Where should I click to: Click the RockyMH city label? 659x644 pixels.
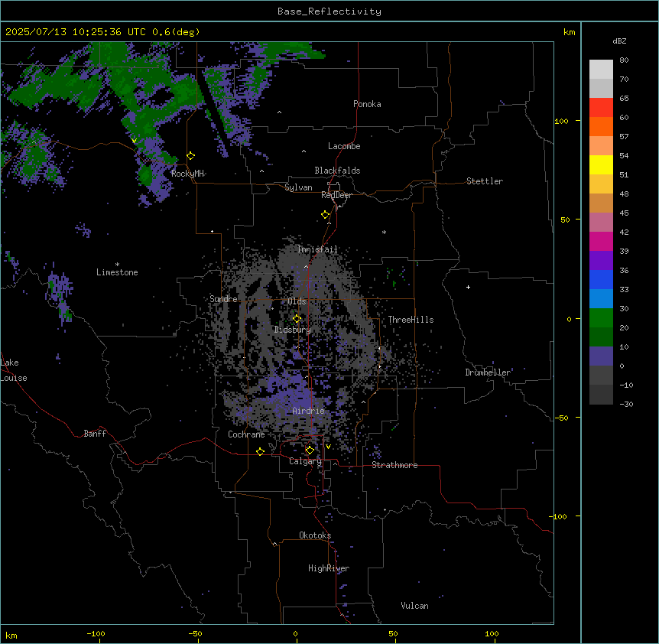187,174
